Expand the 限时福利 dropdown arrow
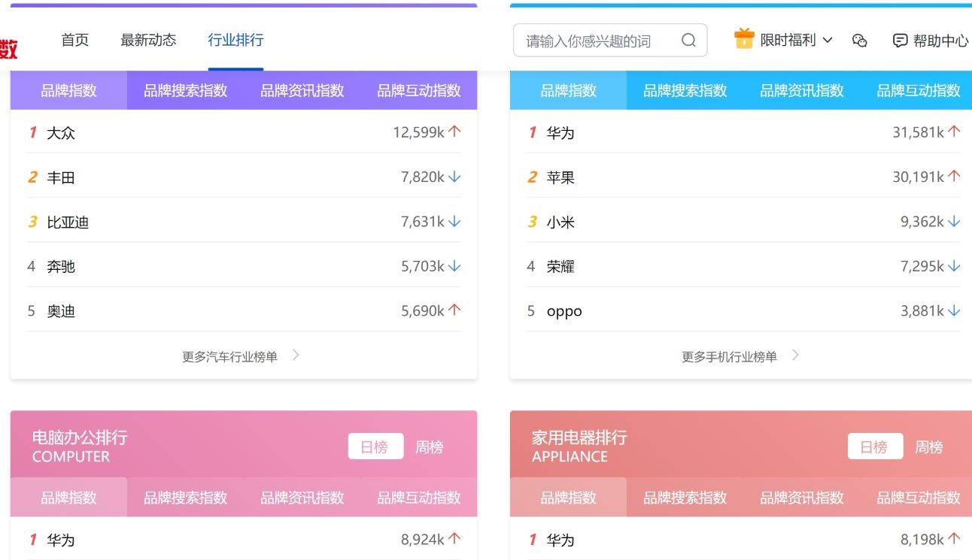Image resolution: width=972 pixels, height=560 pixels. coord(828,41)
